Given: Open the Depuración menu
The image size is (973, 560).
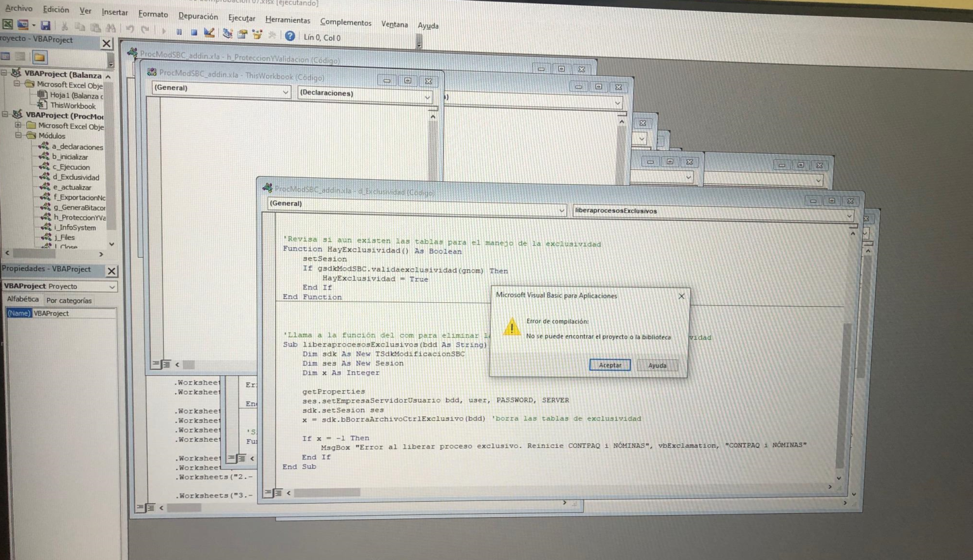Looking at the screenshot, I should tap(198, 16).
